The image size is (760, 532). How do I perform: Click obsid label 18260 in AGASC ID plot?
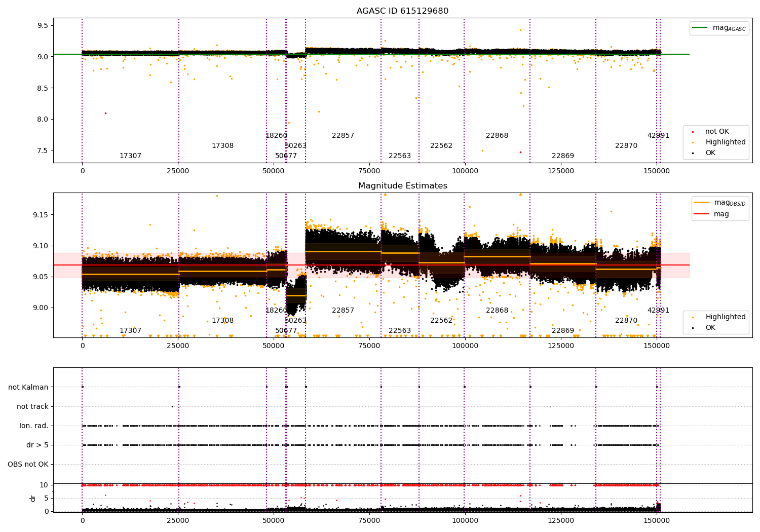coord(276,136)
